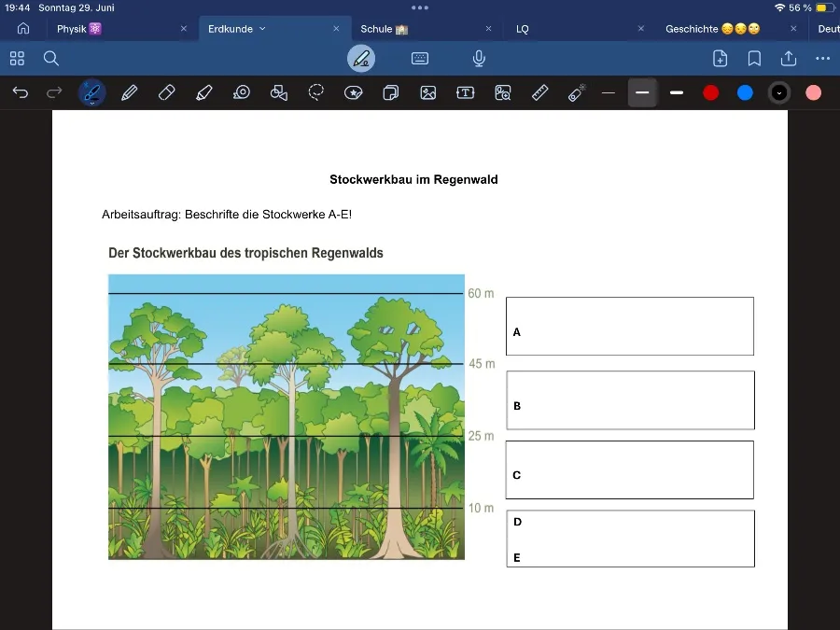Tap the '60 m' height label
The image size is (840, 630).
pyautogui.click(x=481, y=293)
